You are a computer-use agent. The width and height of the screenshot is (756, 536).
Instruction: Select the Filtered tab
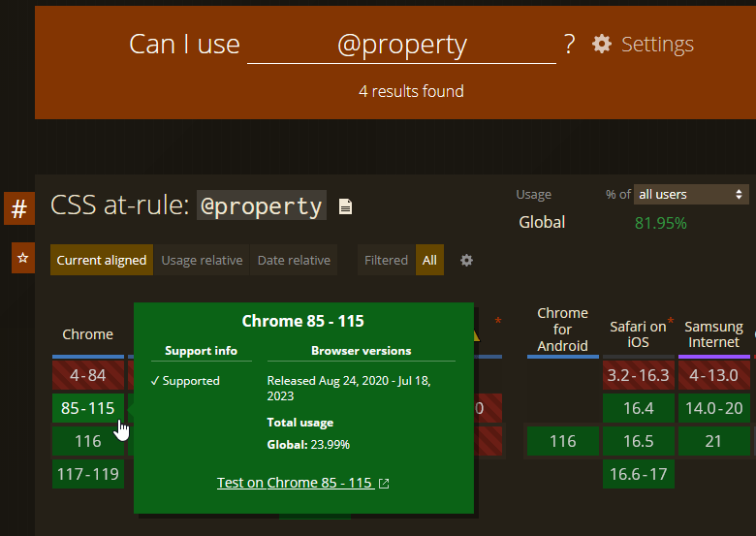pos(386,260)
